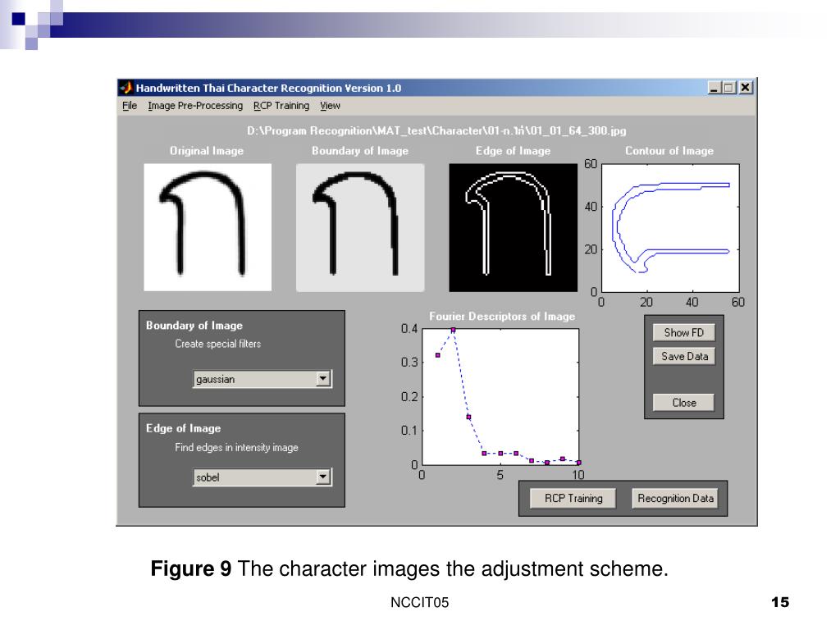Open the RCP Training menu
Screen dimensions: 840x630
tap(281, 106)
